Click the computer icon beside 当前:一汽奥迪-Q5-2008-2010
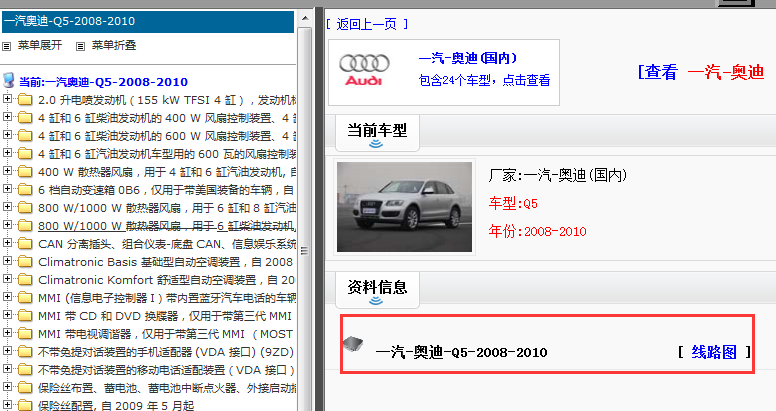776x411 pixels. coord(8,80)
